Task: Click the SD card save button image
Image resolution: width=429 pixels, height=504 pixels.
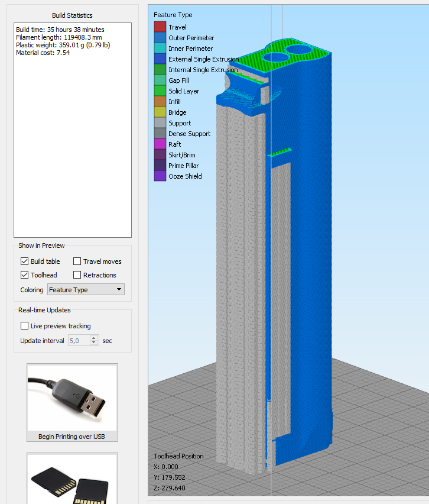Action: tap(72, 479)
